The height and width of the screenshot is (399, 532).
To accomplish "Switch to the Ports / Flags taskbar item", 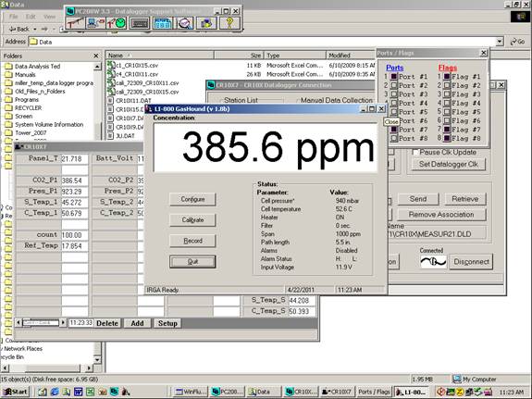I will [x=374, y=392].
